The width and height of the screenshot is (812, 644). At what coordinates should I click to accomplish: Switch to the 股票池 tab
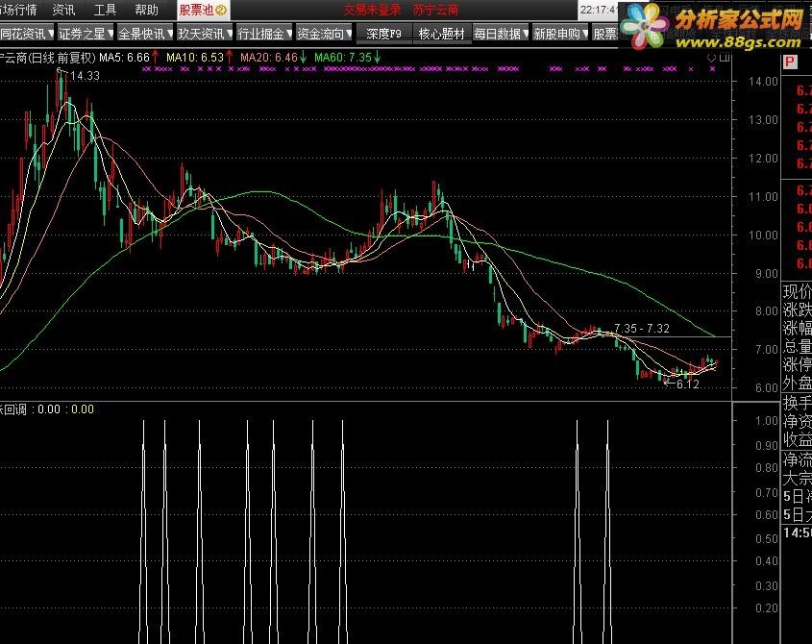(x=203, y=10)
